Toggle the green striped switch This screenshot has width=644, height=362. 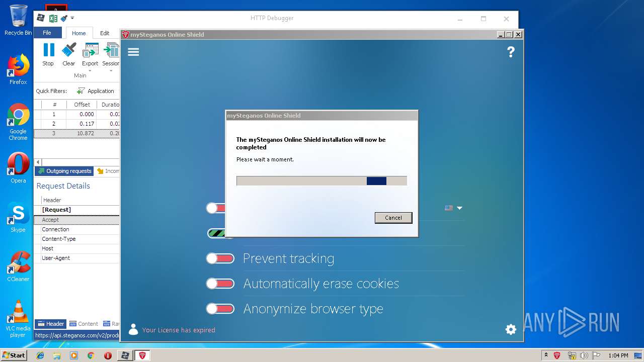pos(216,233)
